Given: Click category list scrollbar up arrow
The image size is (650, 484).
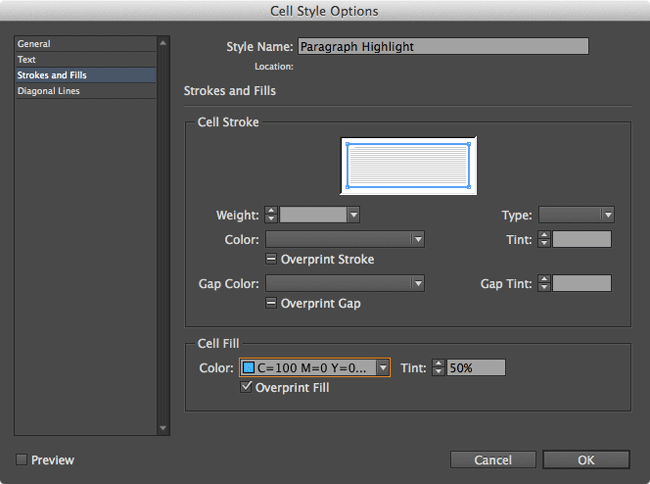Looking at the screenshot, I should pyautogui.click(x=163, y=43).
